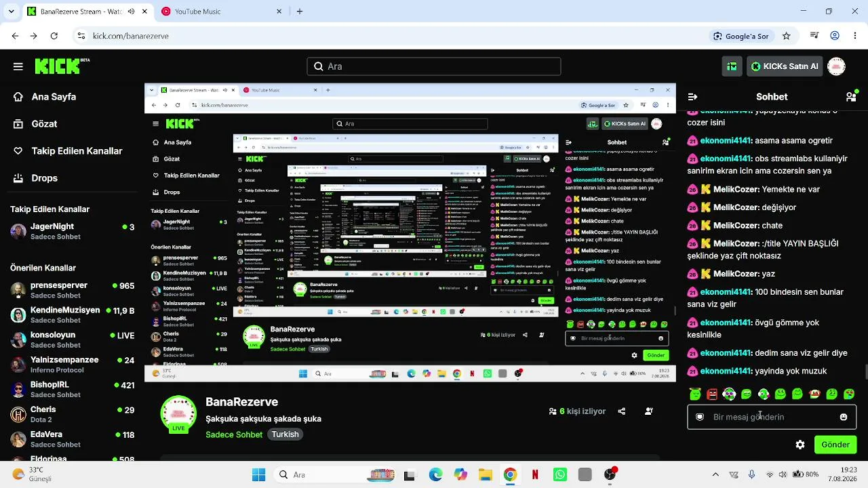
Task: Expand the tab search dropdown at top-left
Action: [10, 12]
